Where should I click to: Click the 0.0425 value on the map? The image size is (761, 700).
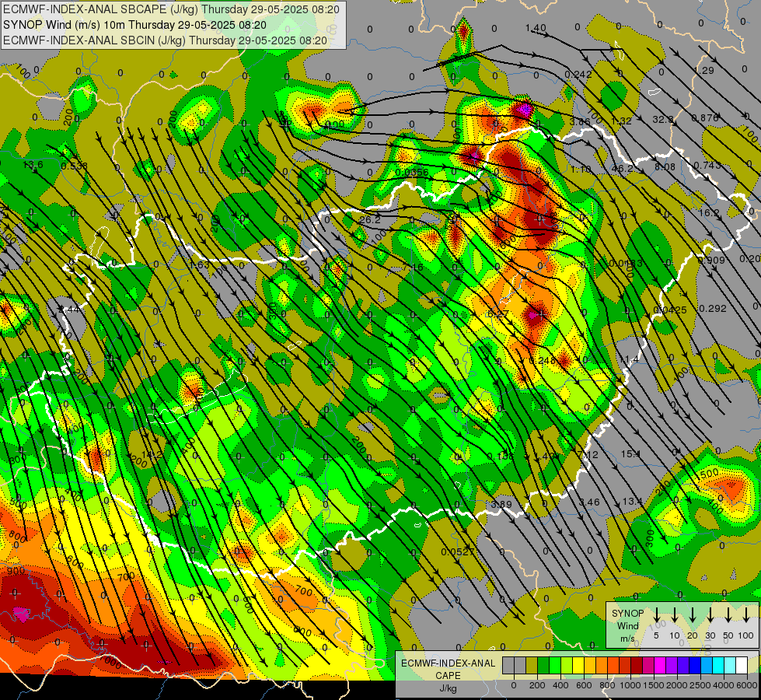[670, 310]
